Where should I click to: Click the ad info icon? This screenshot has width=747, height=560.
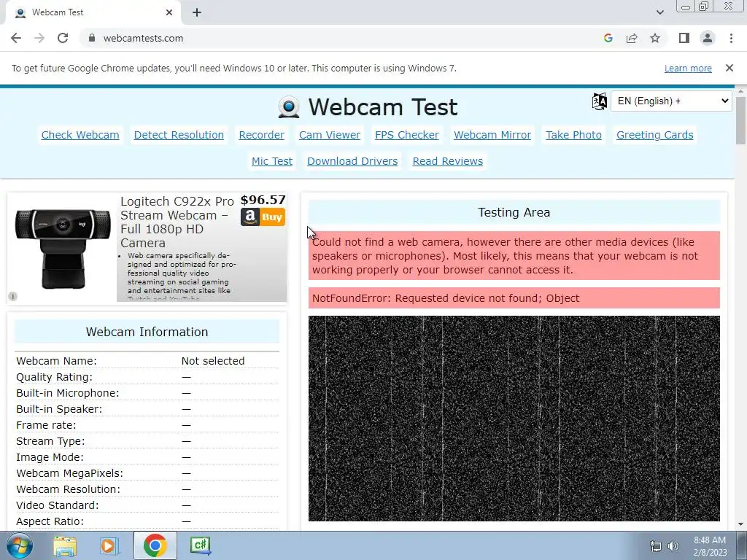coord(13,296)
